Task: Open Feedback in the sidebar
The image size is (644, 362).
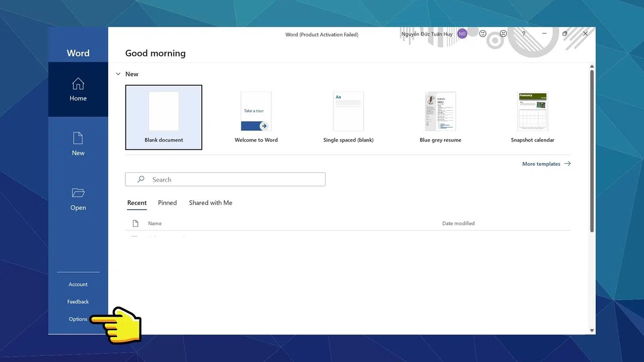Action: coord(78,302)
